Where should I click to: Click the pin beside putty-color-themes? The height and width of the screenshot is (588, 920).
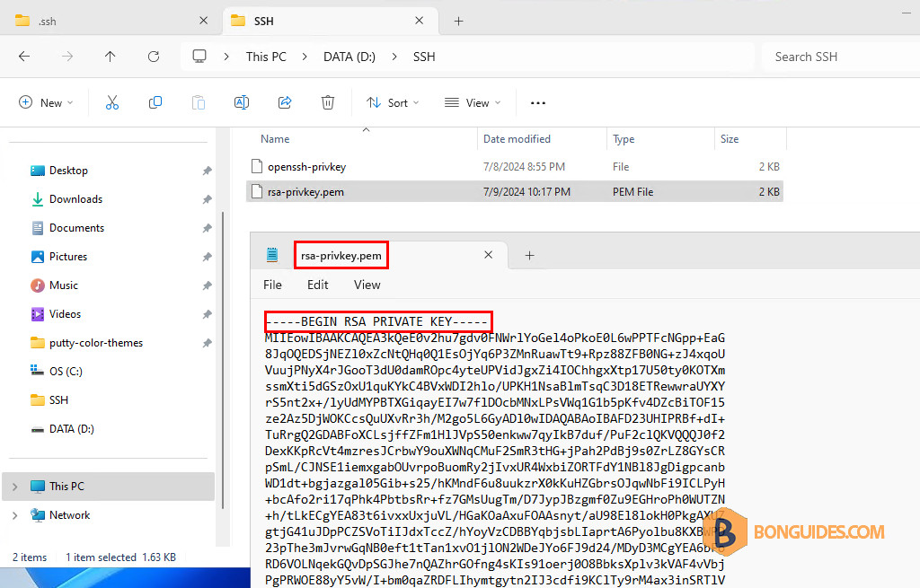[208, 343]
